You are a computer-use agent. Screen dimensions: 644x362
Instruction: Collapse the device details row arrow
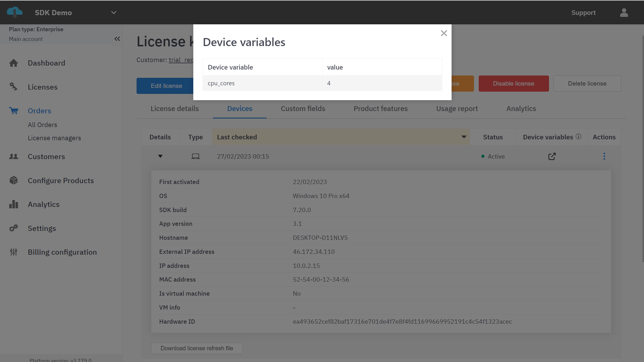coord(160,156)
